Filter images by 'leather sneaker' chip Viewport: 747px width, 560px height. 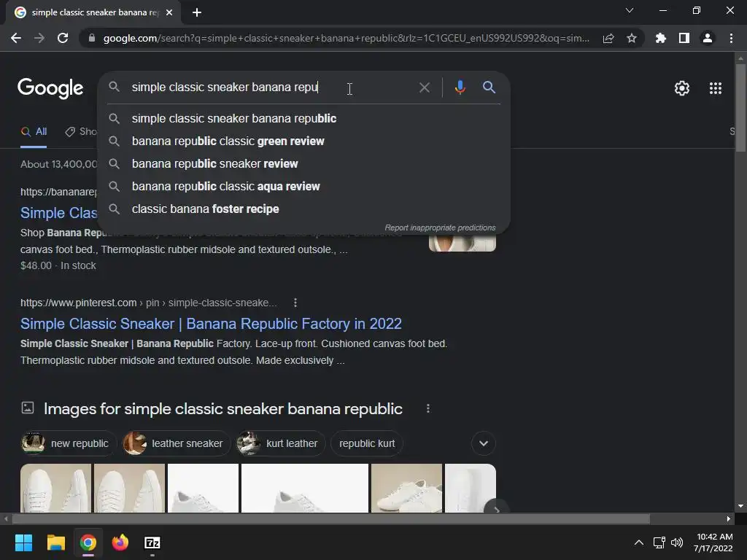[x=175, y=443]
